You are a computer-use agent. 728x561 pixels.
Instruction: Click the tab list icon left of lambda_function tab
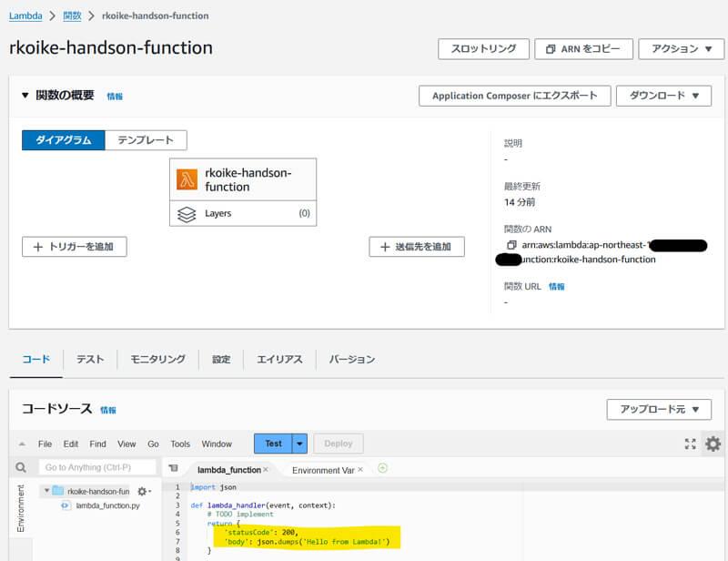tap(173, 467)
